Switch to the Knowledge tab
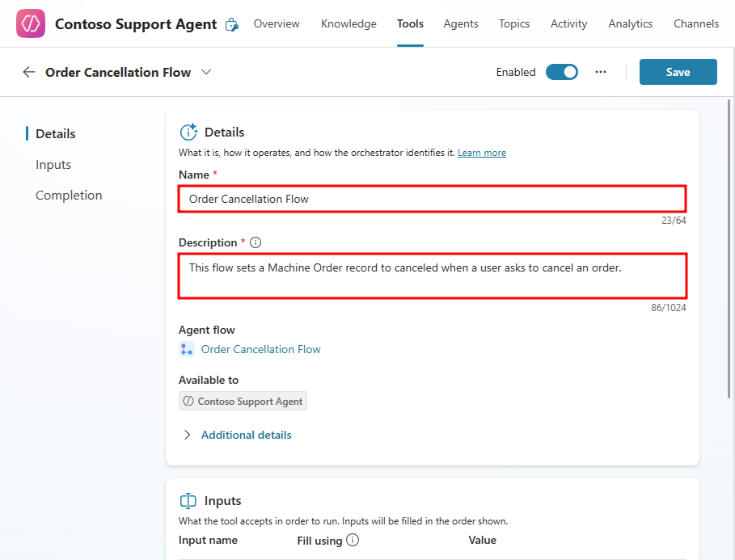735x560 pixels. [x=348, y=24]
